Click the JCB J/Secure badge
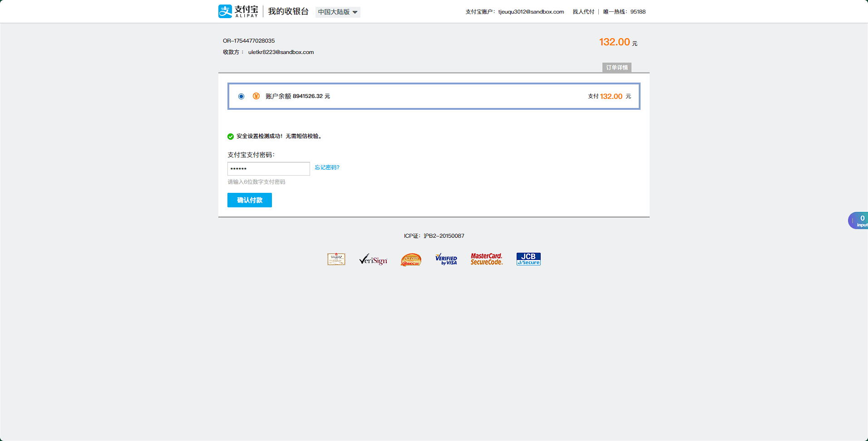Viewport: 868px width, 441px height. tap(528, 259)
